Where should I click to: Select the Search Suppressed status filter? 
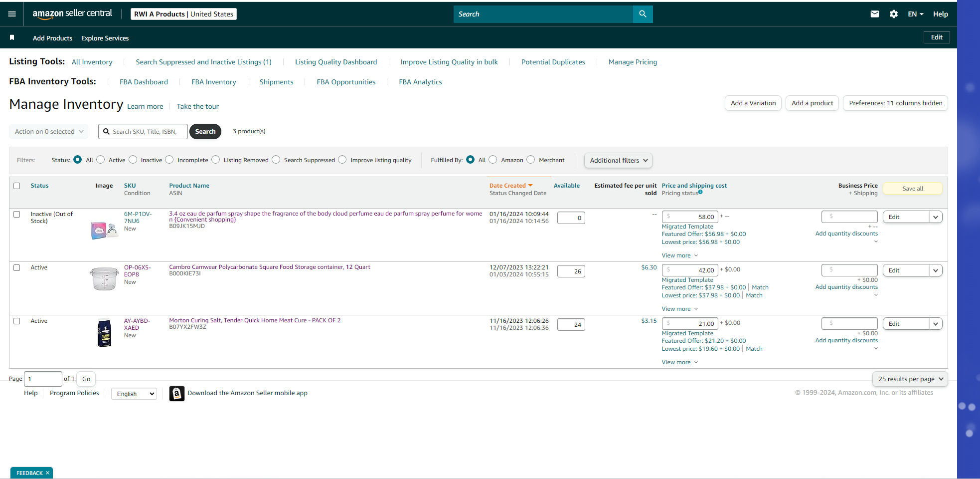pos(276,160)
